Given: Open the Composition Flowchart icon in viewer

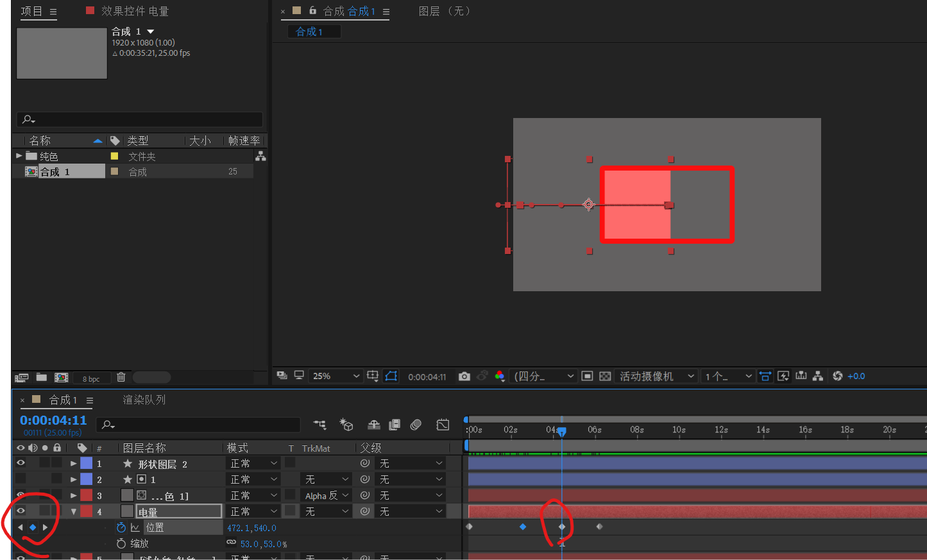Looking at the screenshot, I should pyautogui.click(x=818, y=376).
